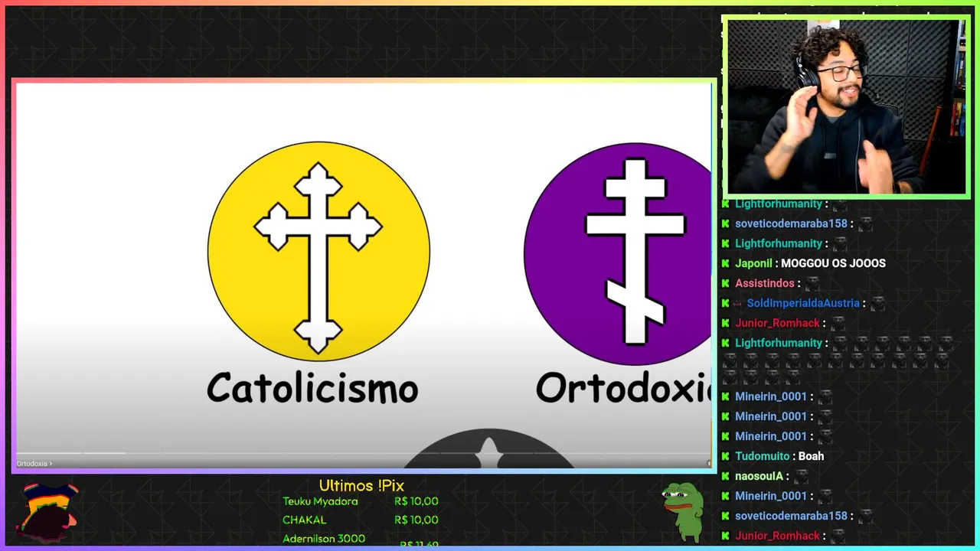Click the Pepe frog mascot
The image size is (980, 551).
point(682,511)
